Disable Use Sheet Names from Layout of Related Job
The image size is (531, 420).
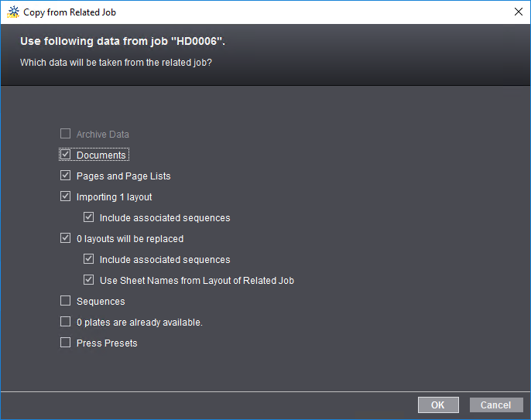[x=89, y=280]
